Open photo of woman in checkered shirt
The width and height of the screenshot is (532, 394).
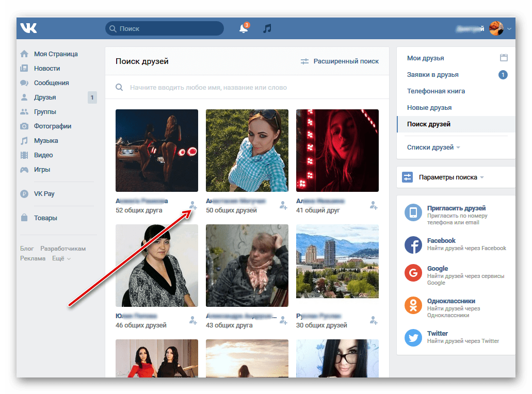247,151
